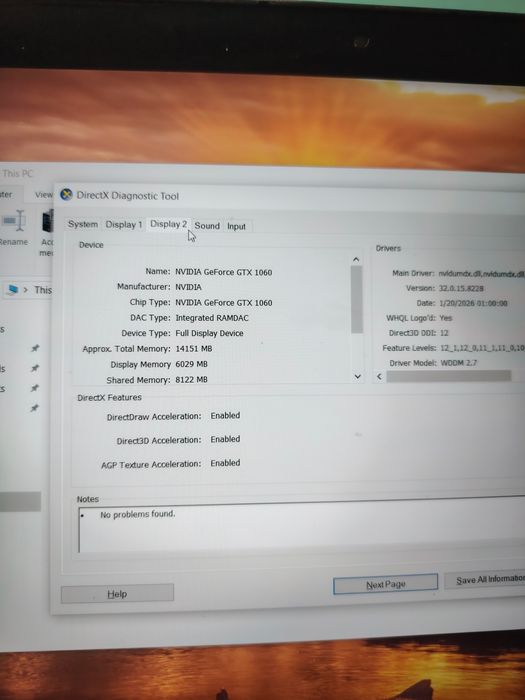Click the Full Display Device value
The image size is (525, 700).
(x=209, y=333)
